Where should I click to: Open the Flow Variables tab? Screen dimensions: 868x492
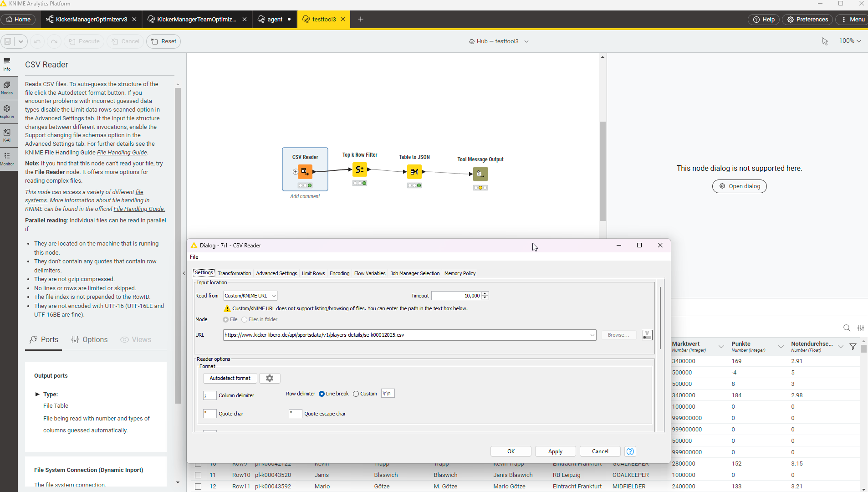(x=370, y=273)
